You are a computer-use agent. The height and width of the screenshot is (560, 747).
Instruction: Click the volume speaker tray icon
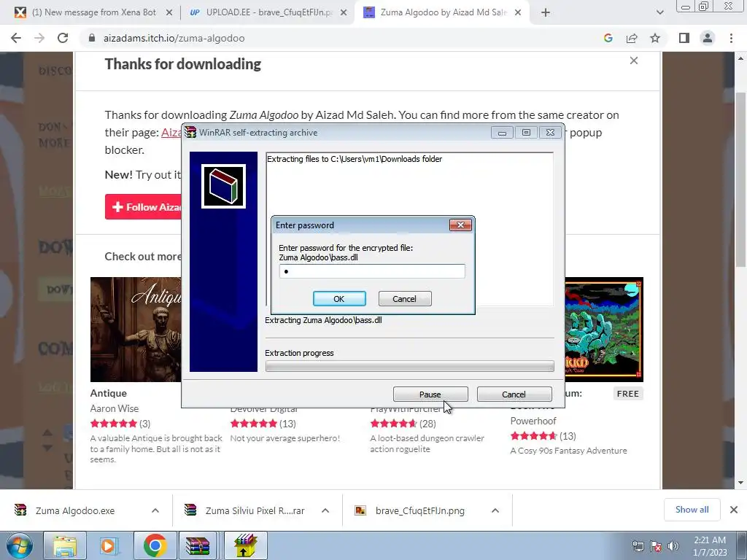coord(673,546)
